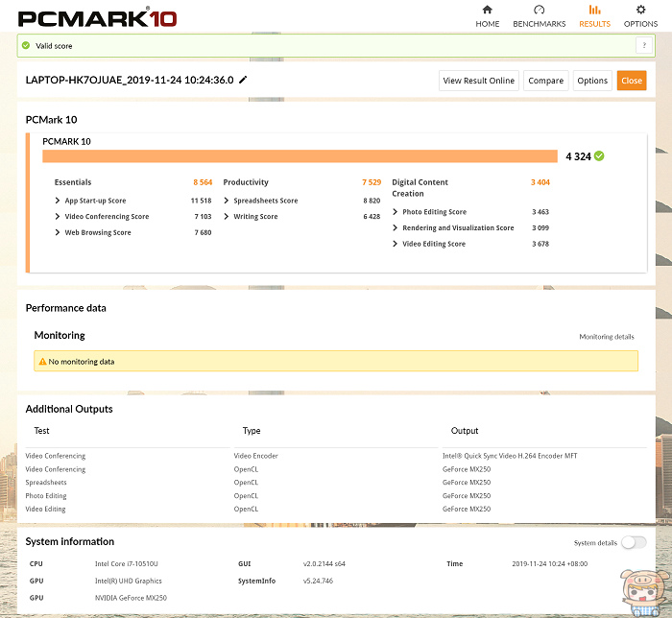Click the Time value 2019-11-24 10:24

coord(549,563)
